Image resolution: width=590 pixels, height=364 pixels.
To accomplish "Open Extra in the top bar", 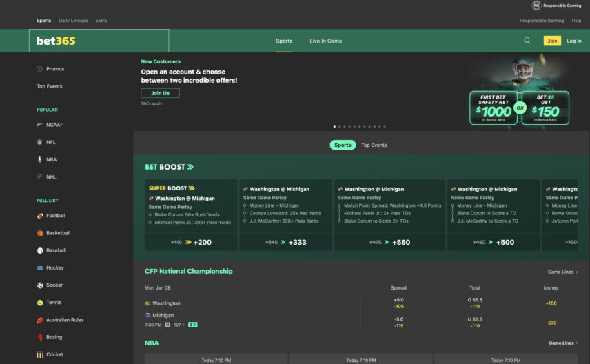I will point(101,20).
